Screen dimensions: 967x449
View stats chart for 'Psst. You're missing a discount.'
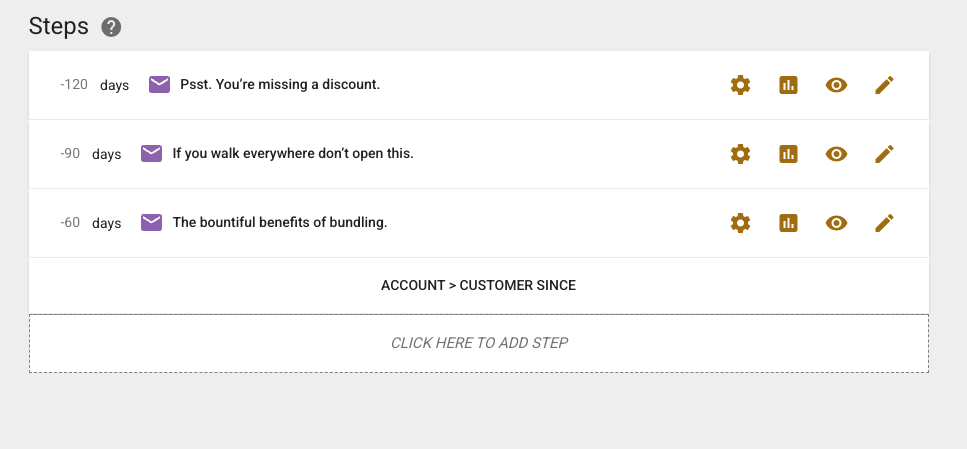click(x=788, y=85)
